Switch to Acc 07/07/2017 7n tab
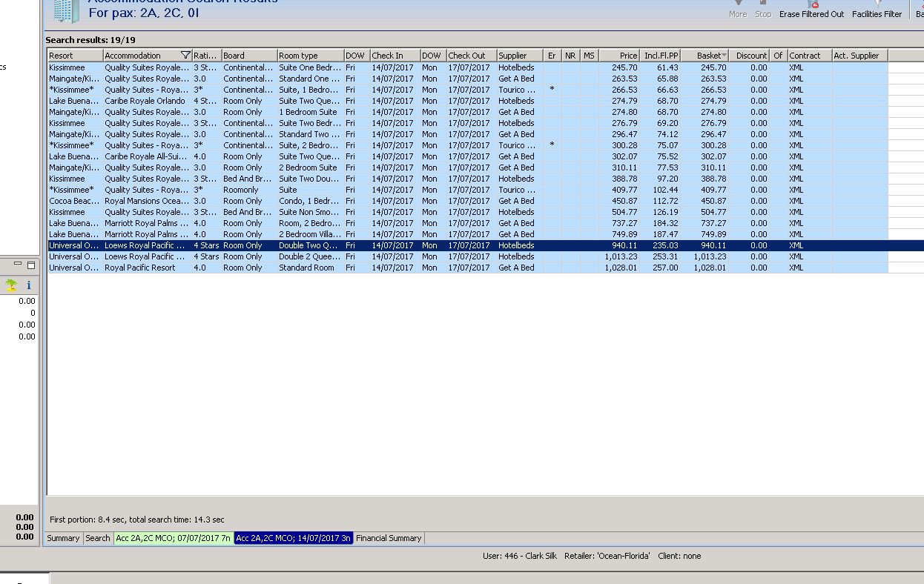The height and width of the screenshot is (584, 924). point(173,538)
